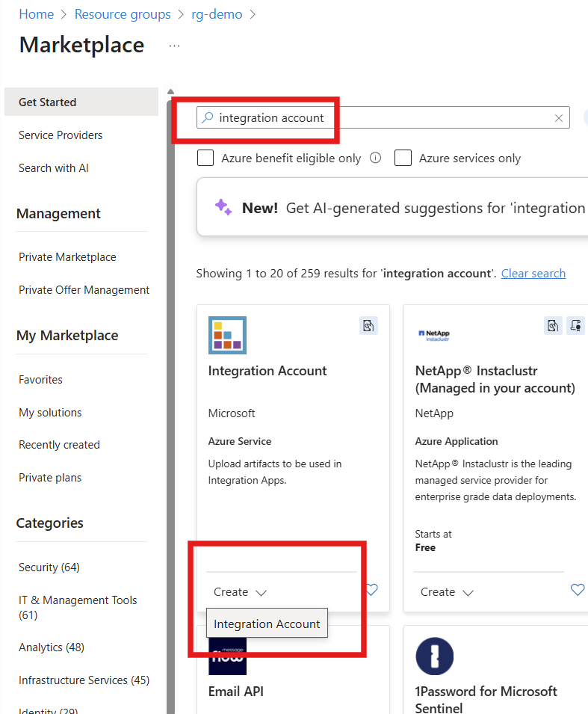The height and width of the screenshot is (714, 588).
Task: Click the 1Password for Microsoft Sentinel logo
Action: click(435, 656)
